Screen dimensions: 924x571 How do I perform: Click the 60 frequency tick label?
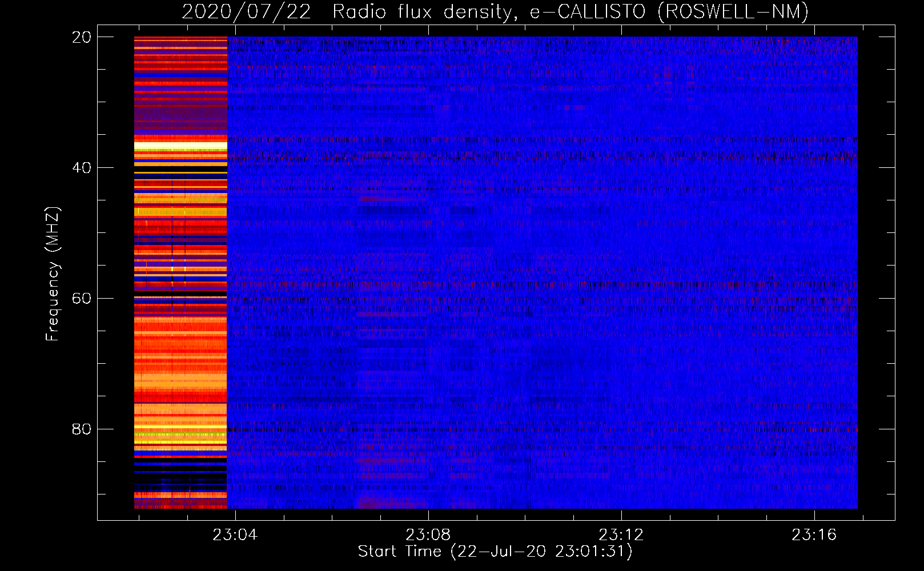tap(82, 299)
